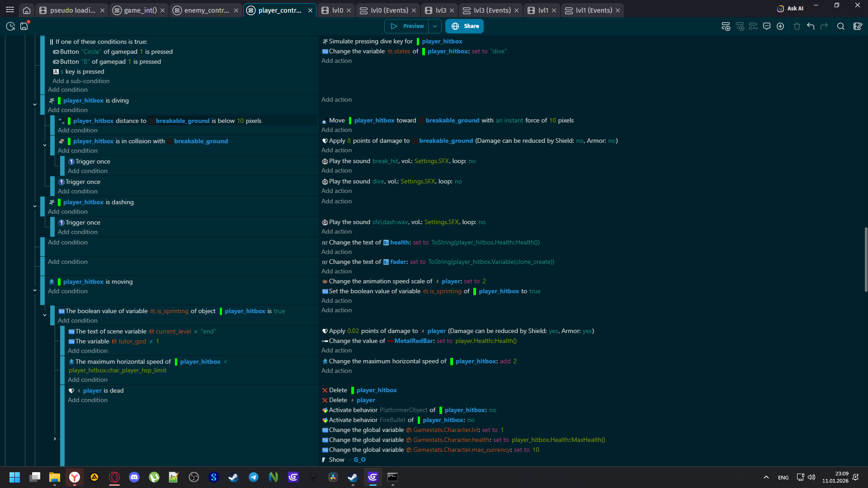This screenshot has width=868, height=488.
Task: Click the Add a new event icon
Action: click(x=726, y=26)
